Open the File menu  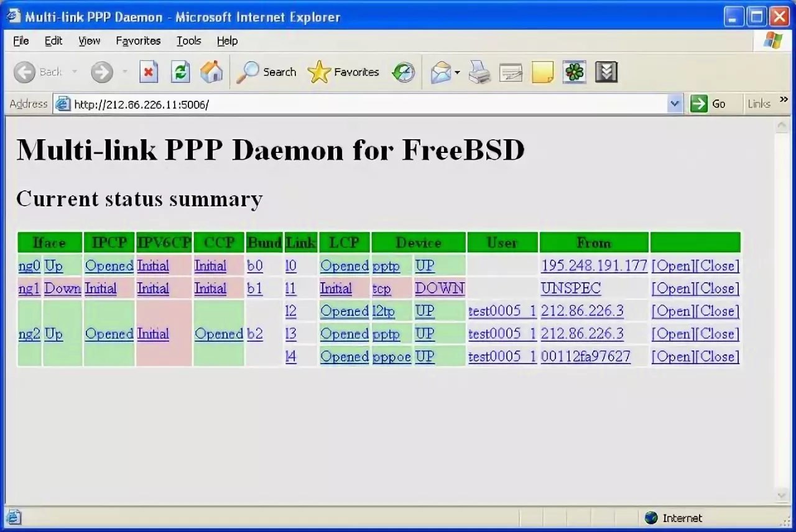[21, 41]
